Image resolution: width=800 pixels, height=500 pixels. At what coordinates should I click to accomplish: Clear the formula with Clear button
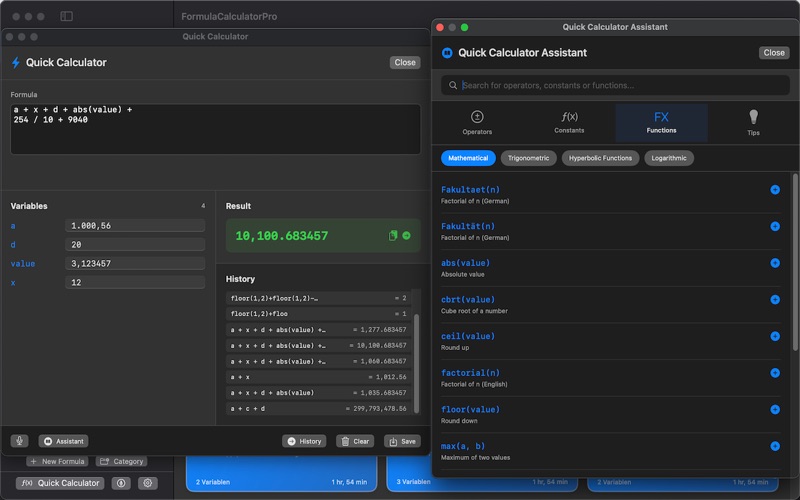[x=355, y=441]
